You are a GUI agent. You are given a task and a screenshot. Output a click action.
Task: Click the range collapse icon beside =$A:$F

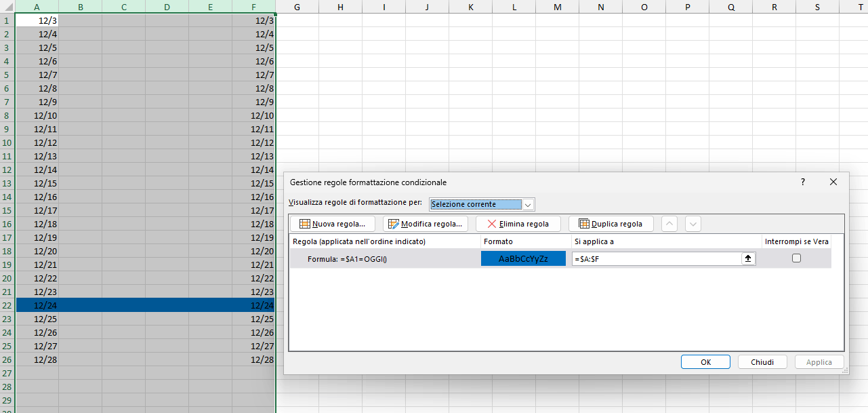click(x=749, y=258)
